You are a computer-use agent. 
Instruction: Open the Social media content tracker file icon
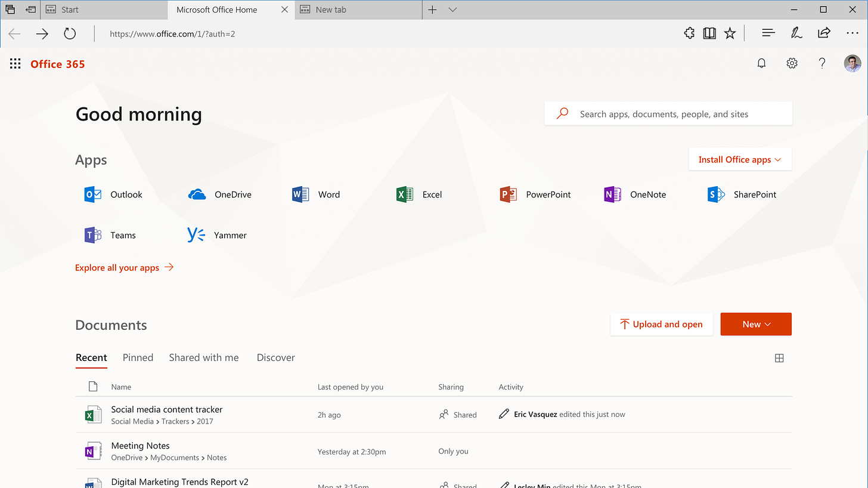tap(93, 414)
